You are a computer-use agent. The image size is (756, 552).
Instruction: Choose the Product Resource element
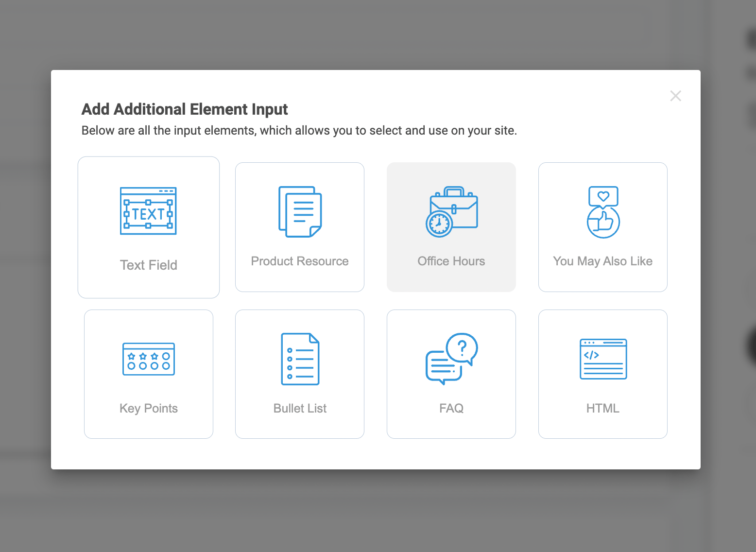point(299,227)
